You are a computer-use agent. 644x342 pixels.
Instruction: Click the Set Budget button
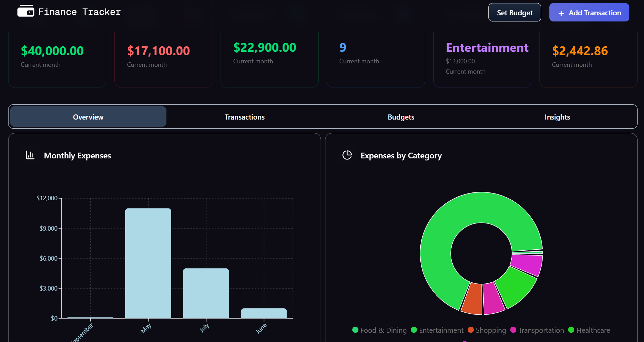pos(514,12)
